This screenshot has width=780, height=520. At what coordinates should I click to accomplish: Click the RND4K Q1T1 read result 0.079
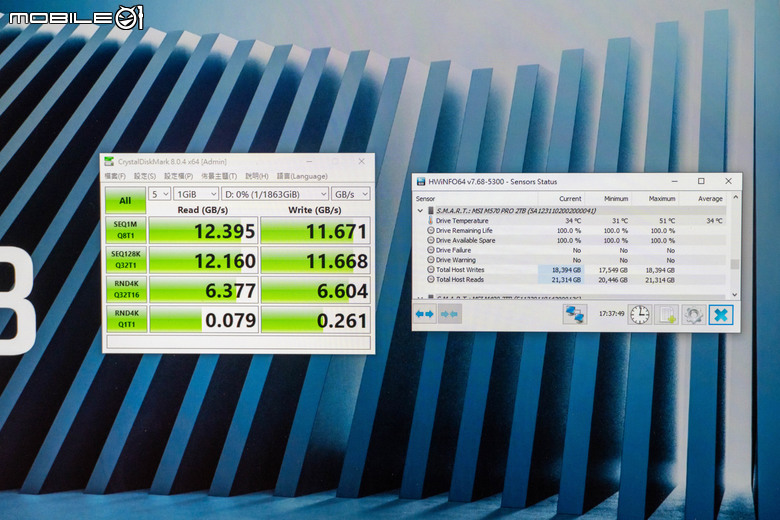click(x=204, y=319)
